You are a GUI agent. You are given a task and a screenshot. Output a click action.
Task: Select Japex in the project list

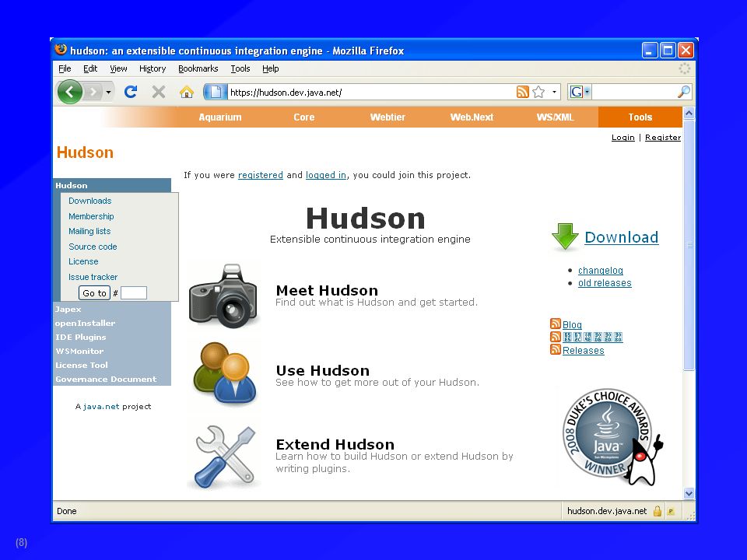pyautogui.click(x=68, y=309)
